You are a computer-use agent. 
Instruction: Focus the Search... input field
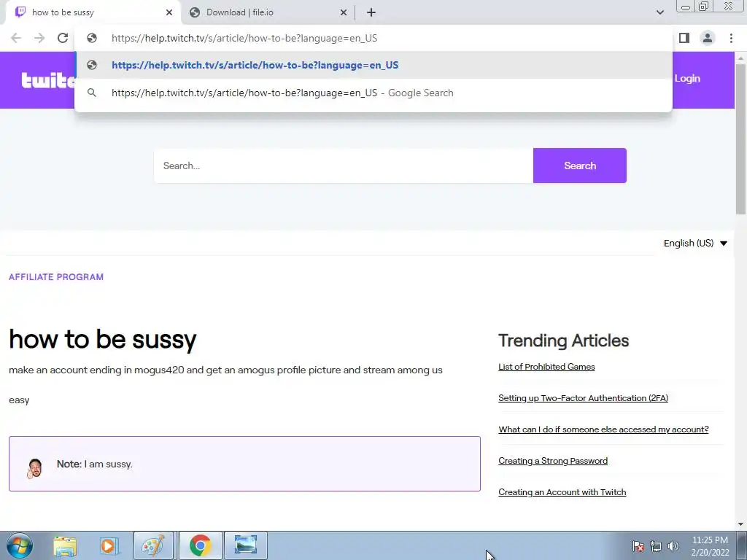pos(344,166)
